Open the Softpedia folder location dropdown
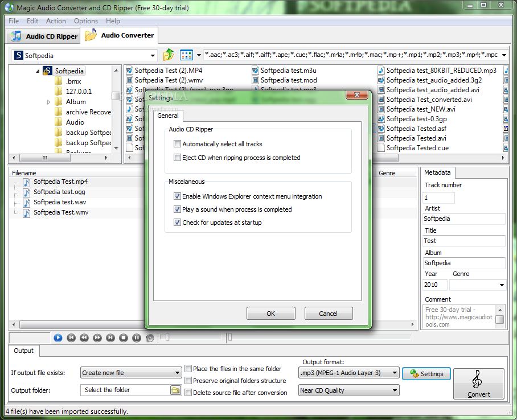517x420 pixels. (153, 55)
